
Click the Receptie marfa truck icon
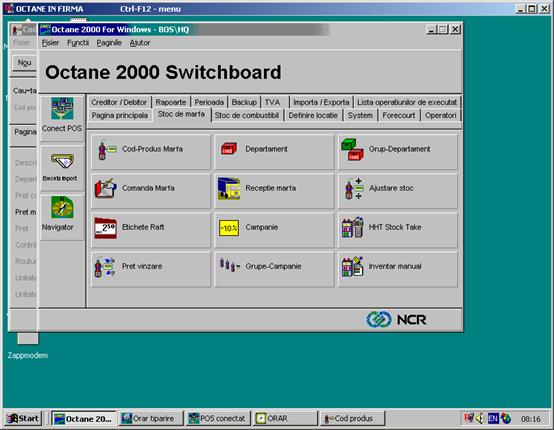(x=229, y=188)
